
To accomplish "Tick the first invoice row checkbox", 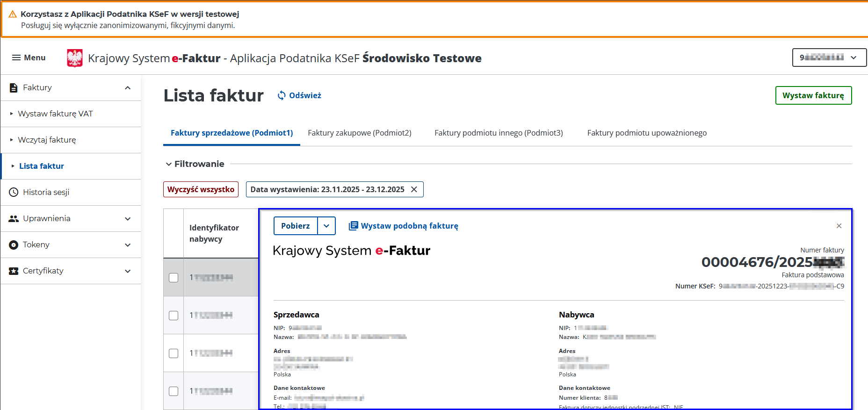I will pos(174,278).
